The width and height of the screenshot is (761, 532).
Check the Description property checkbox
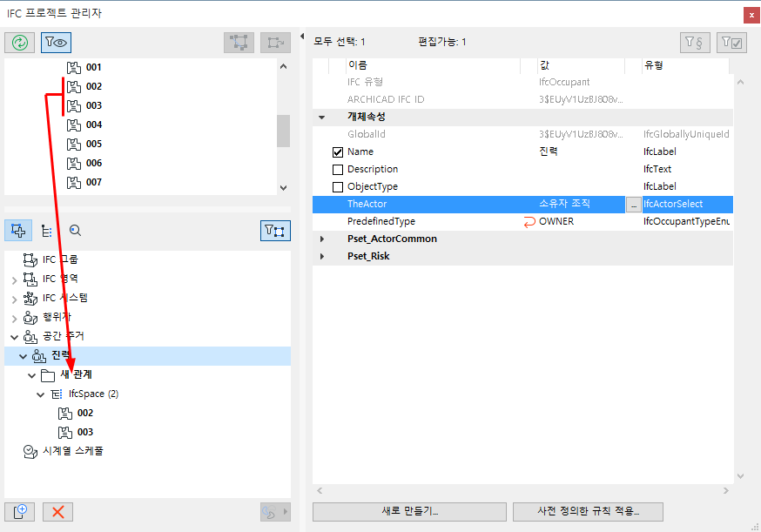[338, 170]
